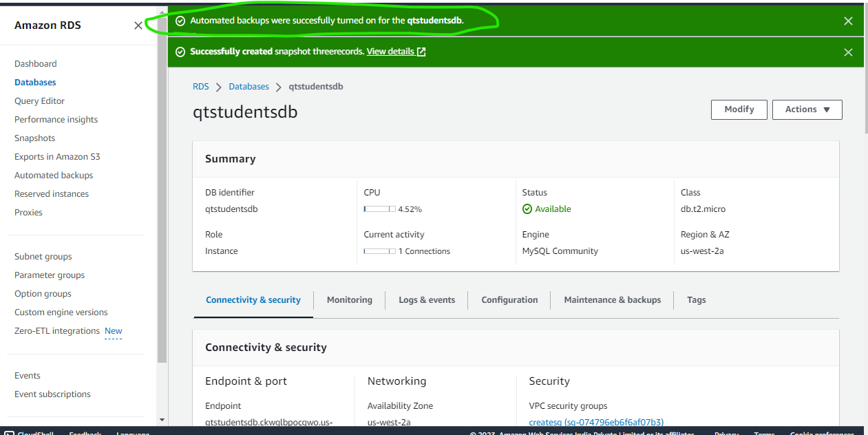Select Databases in the sidebar

coord(35,83)
